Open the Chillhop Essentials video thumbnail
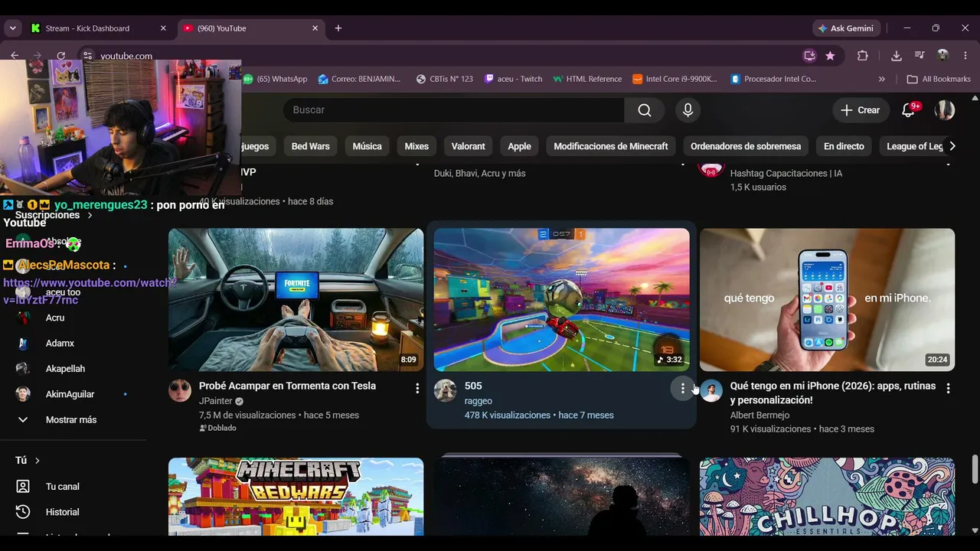The image size is (980, 551). [x=827, y=497]
